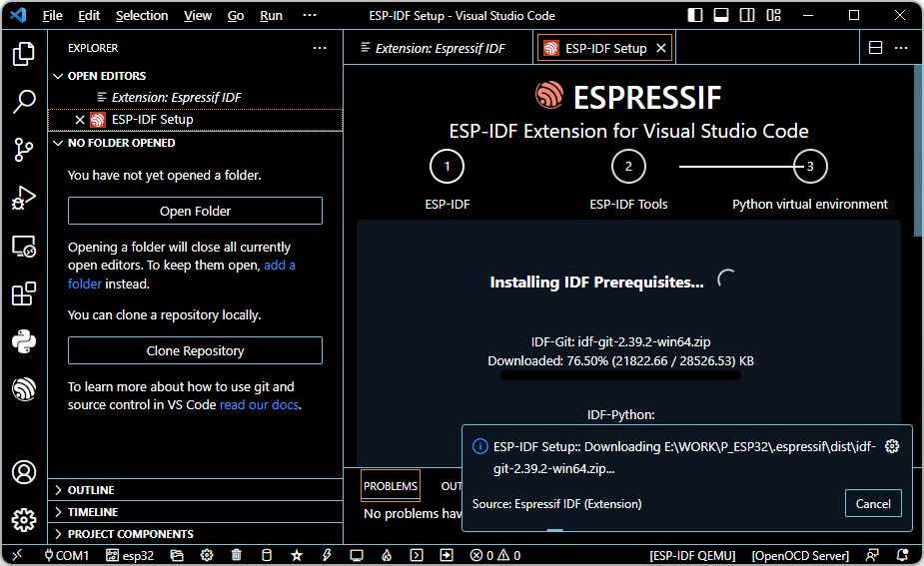
Task: Close the ESP-IDF Setup tab
Action: 661,48
